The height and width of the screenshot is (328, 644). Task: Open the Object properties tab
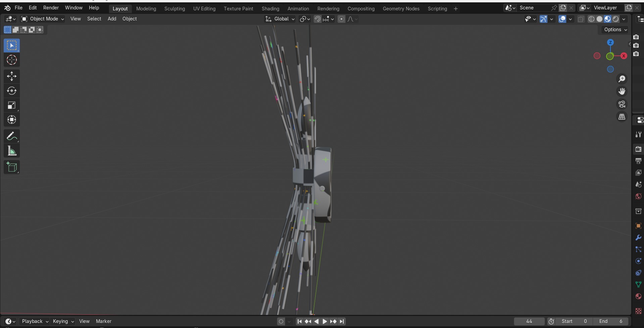tap(638, 226)
